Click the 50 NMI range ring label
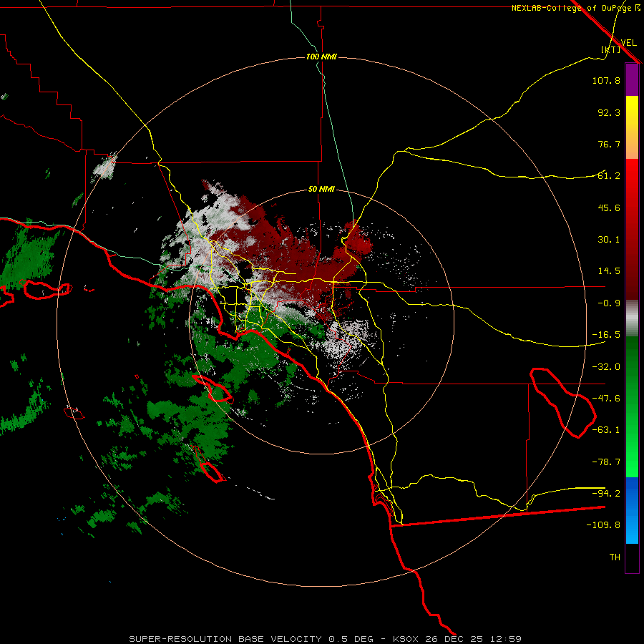 click(x=321, y=189)
